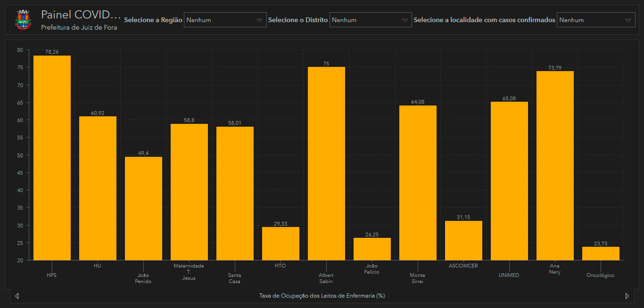
Task: Click the left arrow to previous chart
Action: tap(17, 296)
